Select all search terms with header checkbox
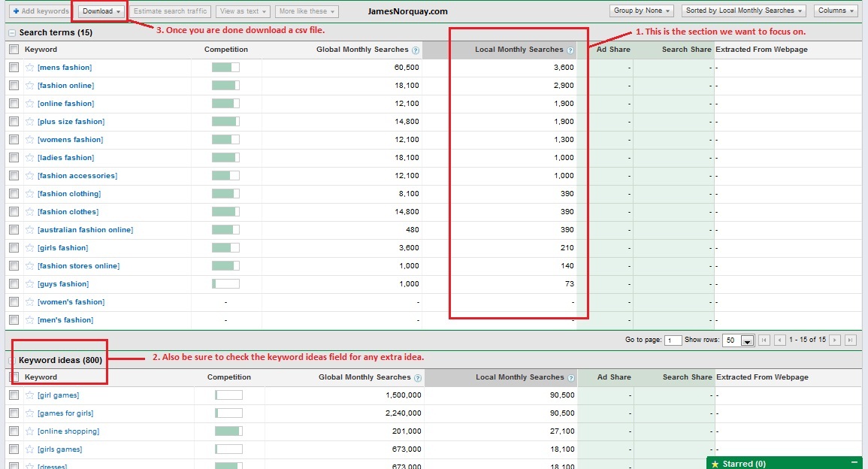Viewport: 868px width, 469px height. pyautogui.click(x=14, y=50)
